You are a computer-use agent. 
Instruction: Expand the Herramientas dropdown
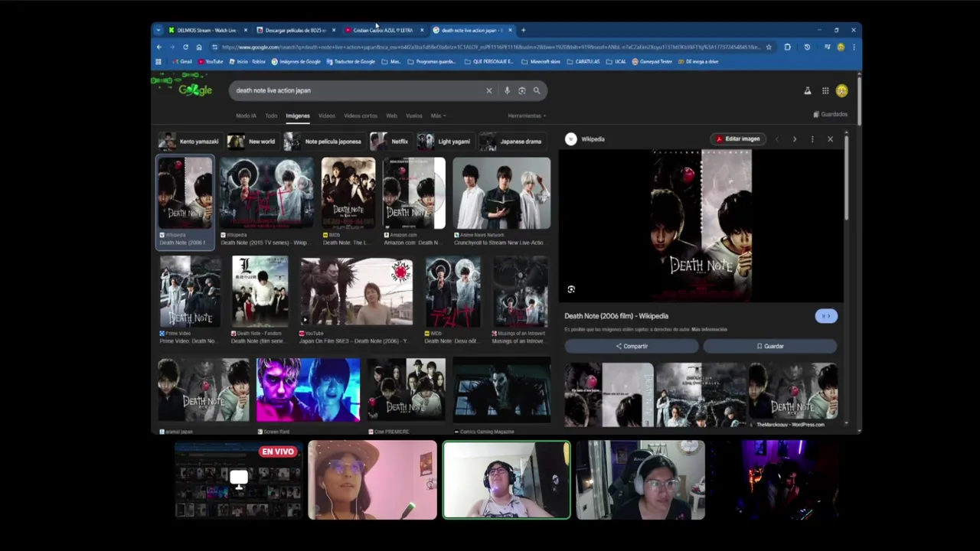coord(527,116)
